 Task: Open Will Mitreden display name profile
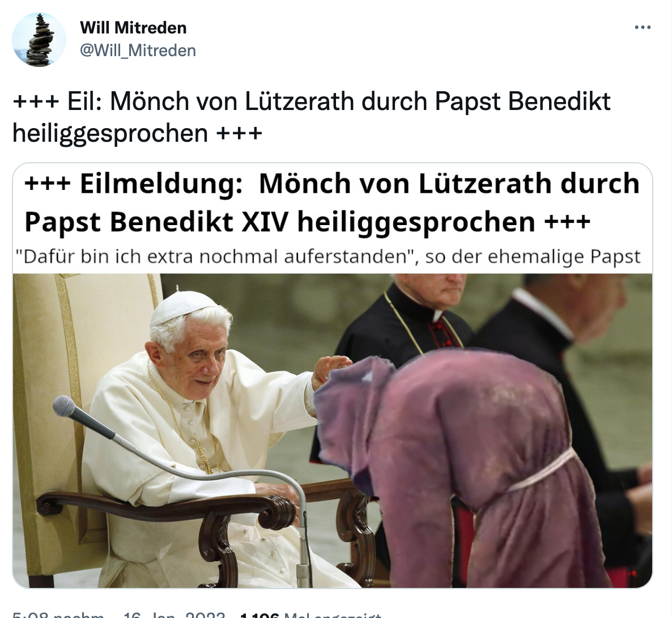tap(133, 28)
